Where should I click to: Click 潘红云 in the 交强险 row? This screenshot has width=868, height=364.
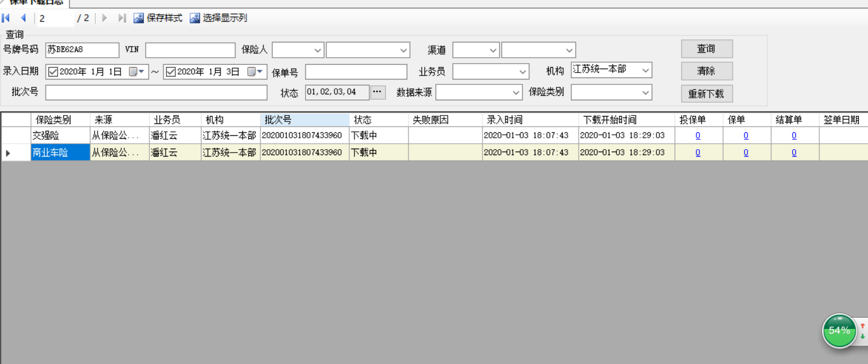[175, 135]
